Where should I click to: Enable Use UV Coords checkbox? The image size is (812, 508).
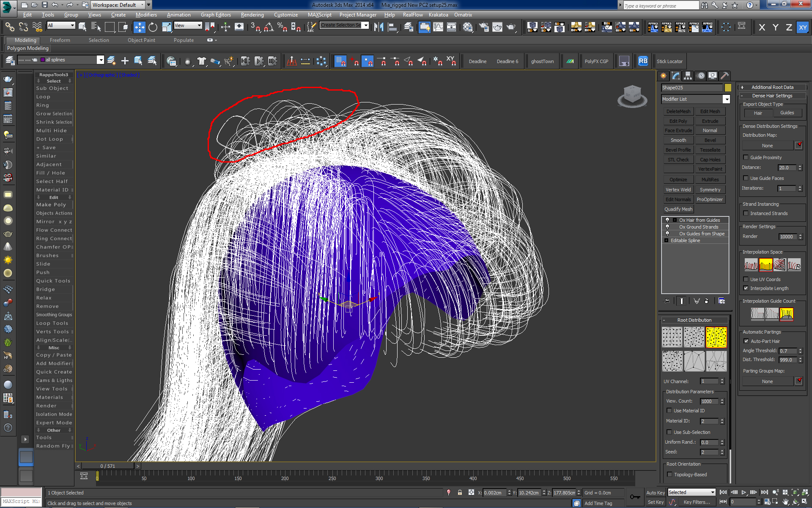746,279
